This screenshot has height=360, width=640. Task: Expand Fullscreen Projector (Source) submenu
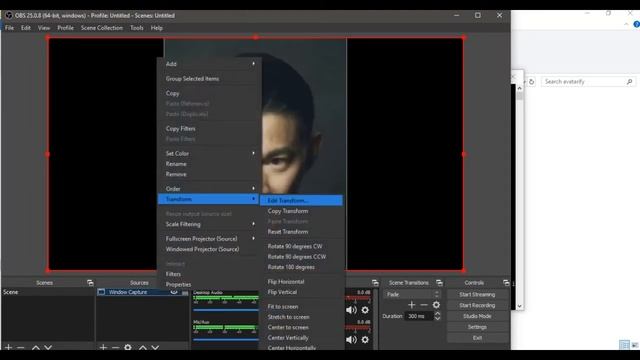point(209,238)
